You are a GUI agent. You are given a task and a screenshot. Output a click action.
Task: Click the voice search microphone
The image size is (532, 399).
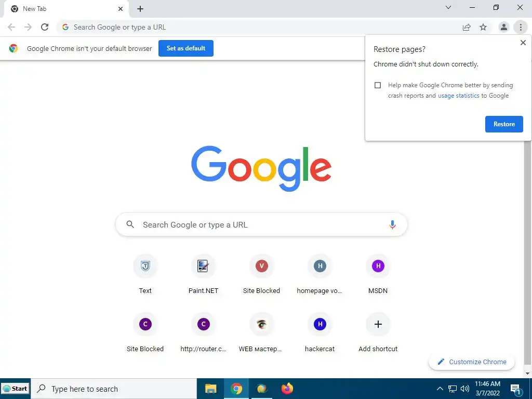pos(392,224)
